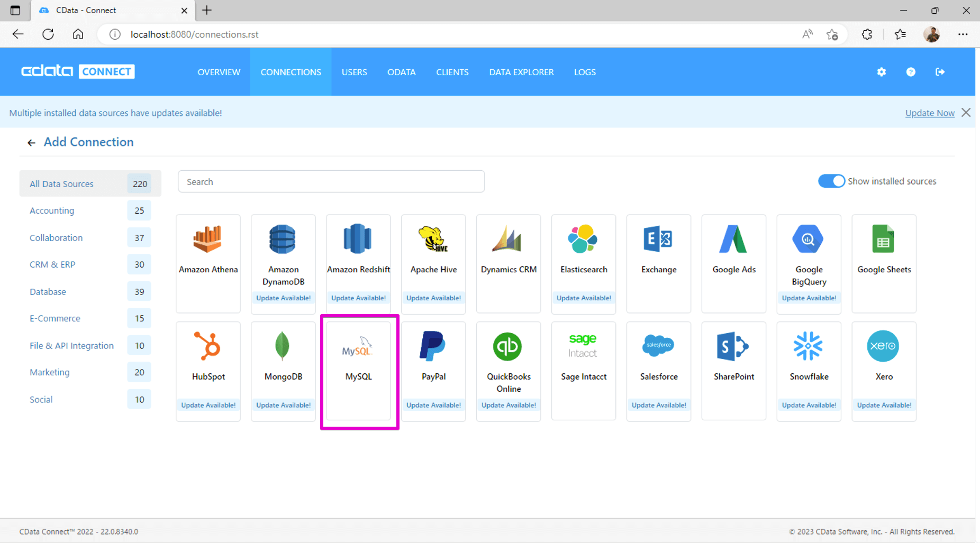Open the Users tab
The height and width of the screenshot is (543, 980).
point(355,72)
